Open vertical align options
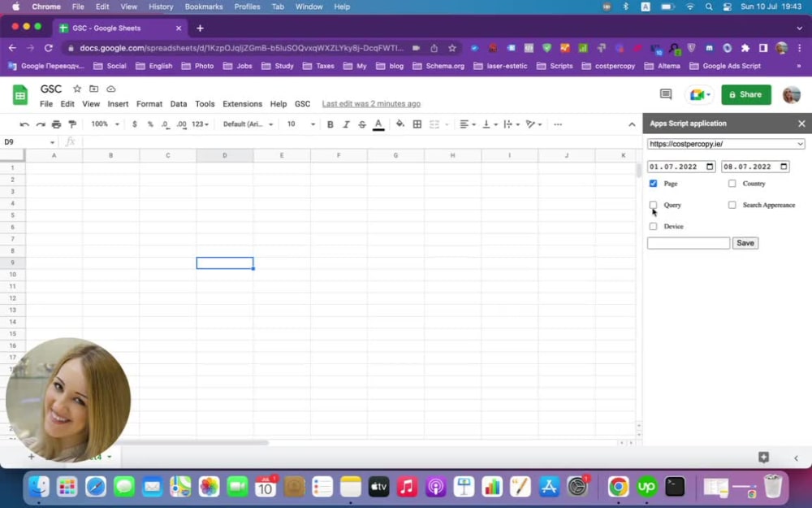Screen dimensions: 812x508 [x=490, y=124]
